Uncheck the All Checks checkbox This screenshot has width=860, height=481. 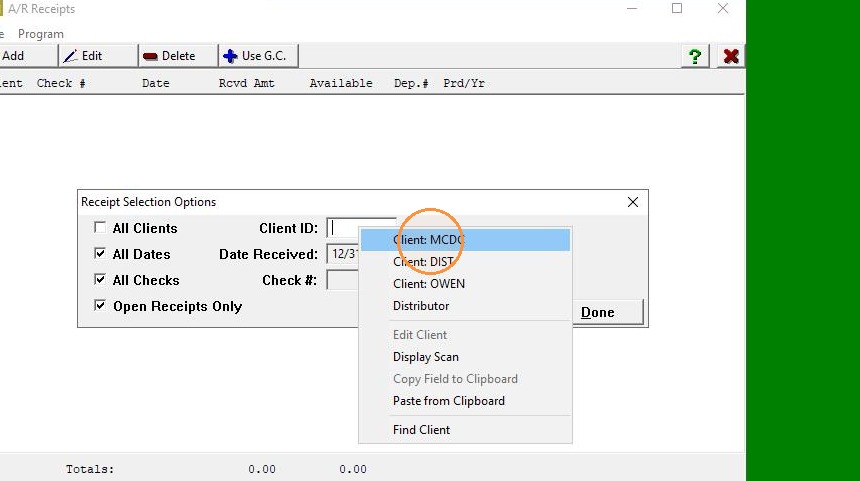pyautogui.click(x=100, y=280)
